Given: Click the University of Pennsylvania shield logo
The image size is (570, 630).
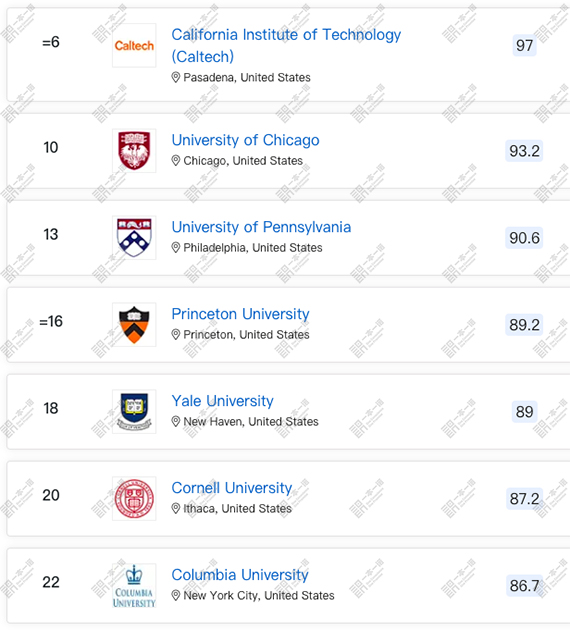Looking at the screenshot, I should point(134,237).
